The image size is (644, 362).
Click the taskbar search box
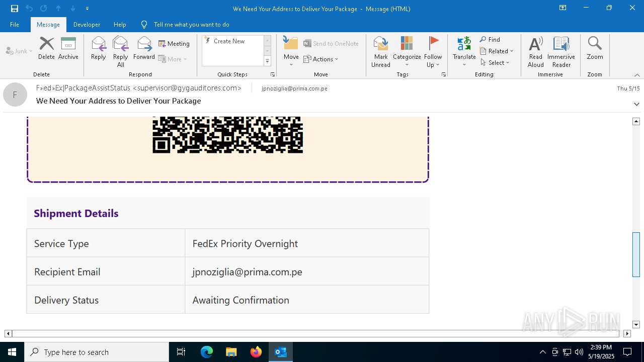pyautogui.click(x=97, y=352)
